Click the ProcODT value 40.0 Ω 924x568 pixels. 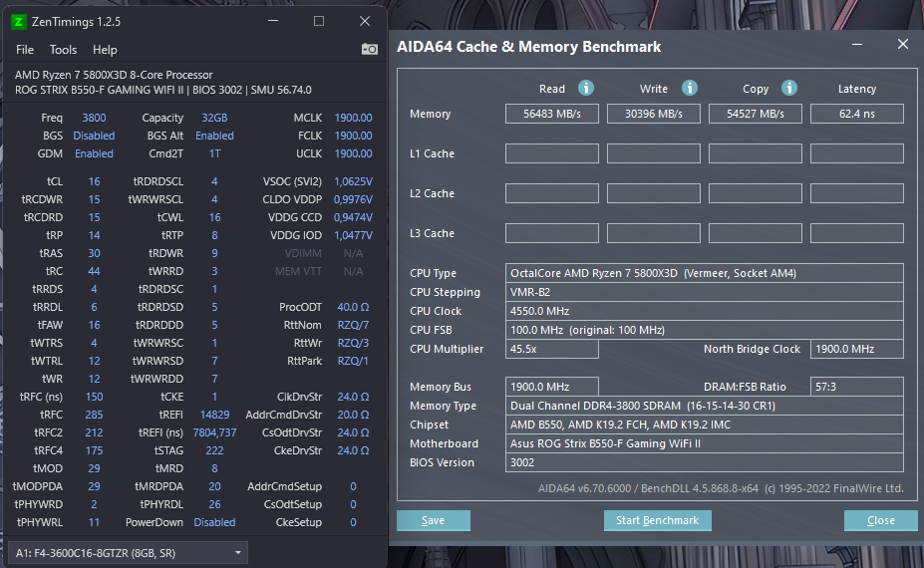coord(353,307)
